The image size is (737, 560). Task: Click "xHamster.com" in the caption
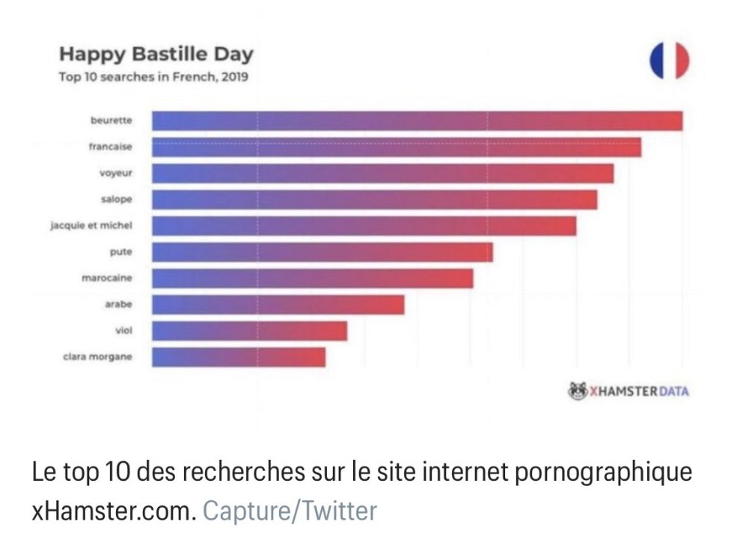[113, 511]
